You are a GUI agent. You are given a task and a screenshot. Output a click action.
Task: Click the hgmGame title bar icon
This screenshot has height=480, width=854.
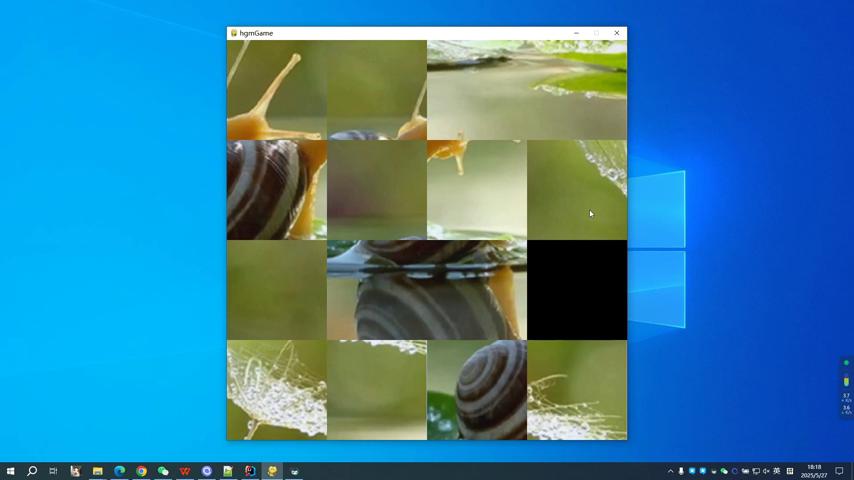coord(234,33)
